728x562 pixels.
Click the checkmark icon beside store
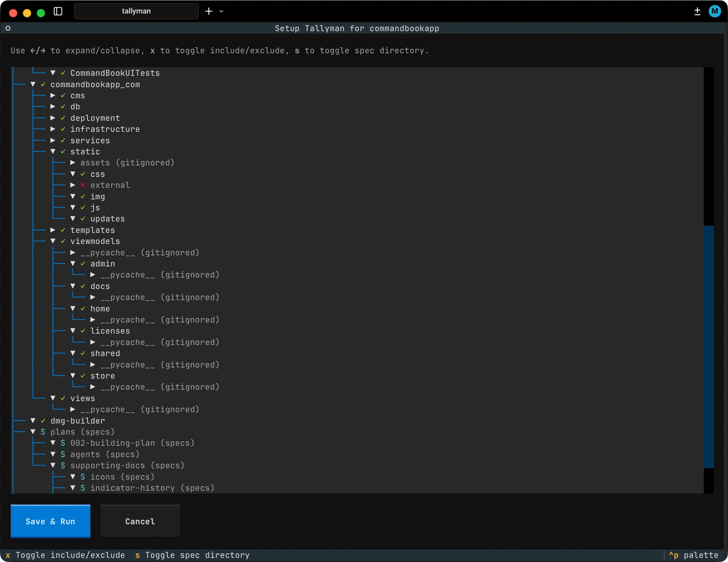83,376
